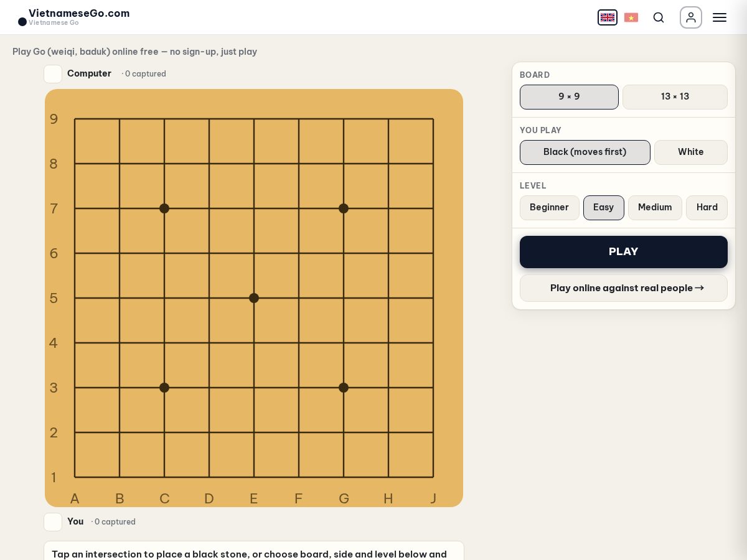Image resolution: width=747 pixels, height=560 pixels.
Task: Choose to play Black (moves first)
Action: tap(585, 152)
